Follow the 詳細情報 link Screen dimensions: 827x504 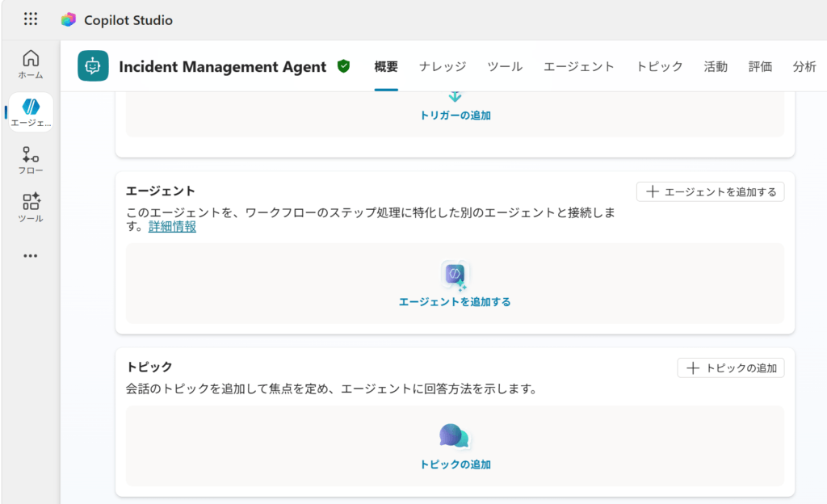click(x=172, y=227)
